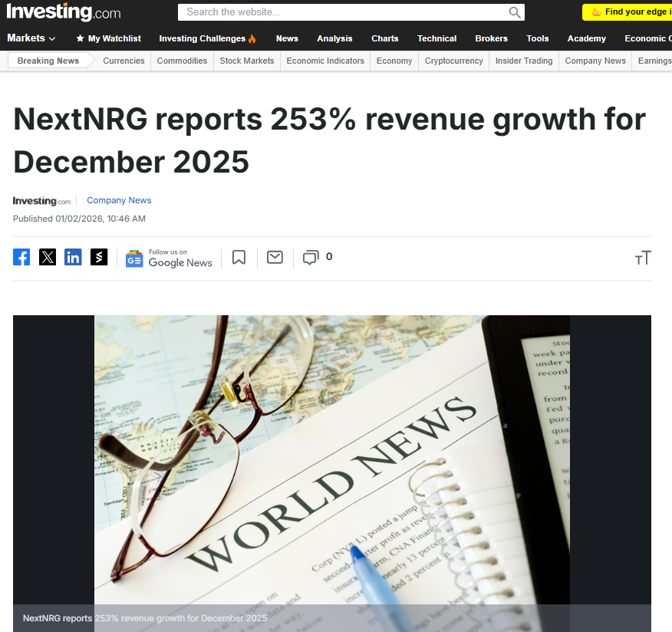The height and width of the screenshot is (632, 672).
Task: Open the Academy menu
Action: click(x=586, y=38)
